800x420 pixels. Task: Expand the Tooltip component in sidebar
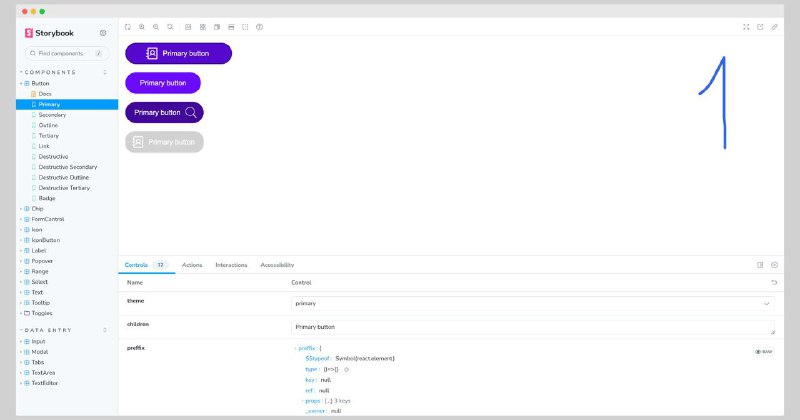(x=40, y=303)
